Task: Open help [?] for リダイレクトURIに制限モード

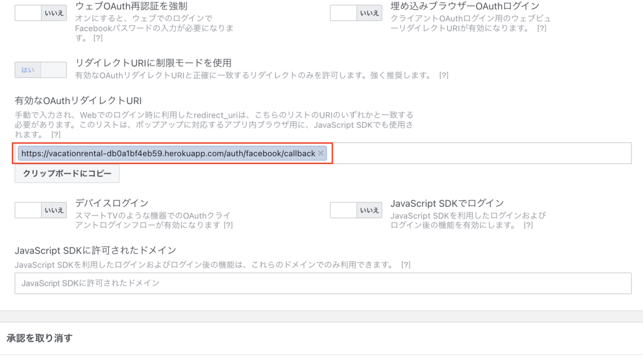Action: pyautogui.click(x=444, y=75)
